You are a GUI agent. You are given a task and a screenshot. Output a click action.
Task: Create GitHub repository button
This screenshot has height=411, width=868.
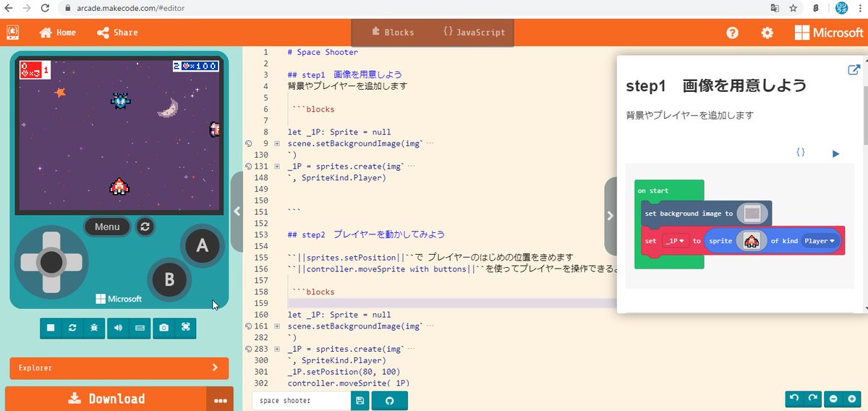[390, 400]
